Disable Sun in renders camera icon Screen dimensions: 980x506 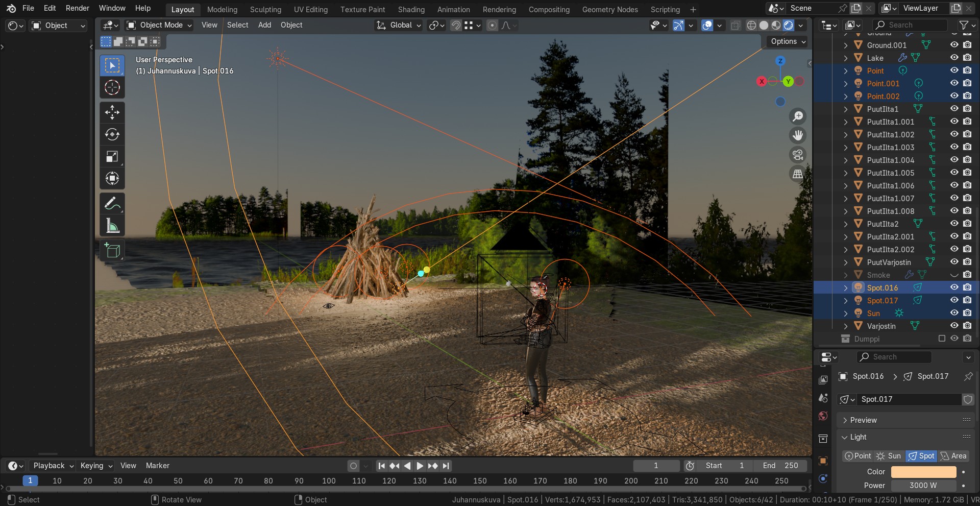pos(967,313)
